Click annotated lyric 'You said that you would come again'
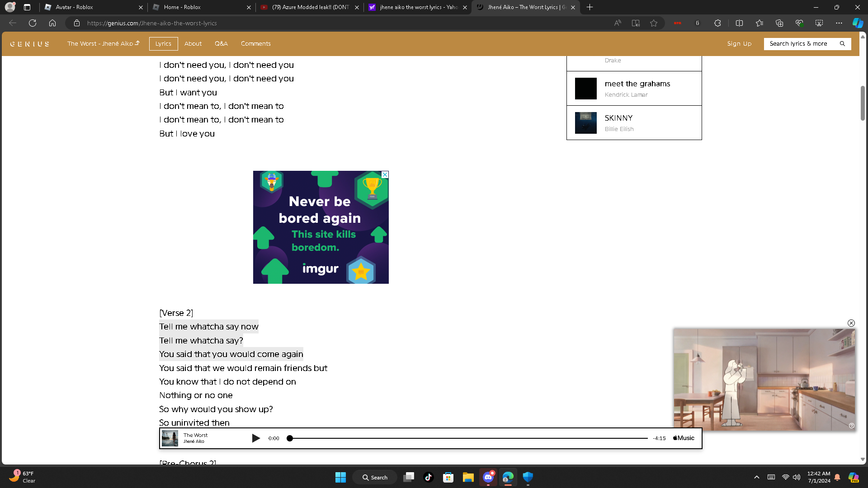The width and height of the screenshot is (868, 488). (x=231, y=354)
